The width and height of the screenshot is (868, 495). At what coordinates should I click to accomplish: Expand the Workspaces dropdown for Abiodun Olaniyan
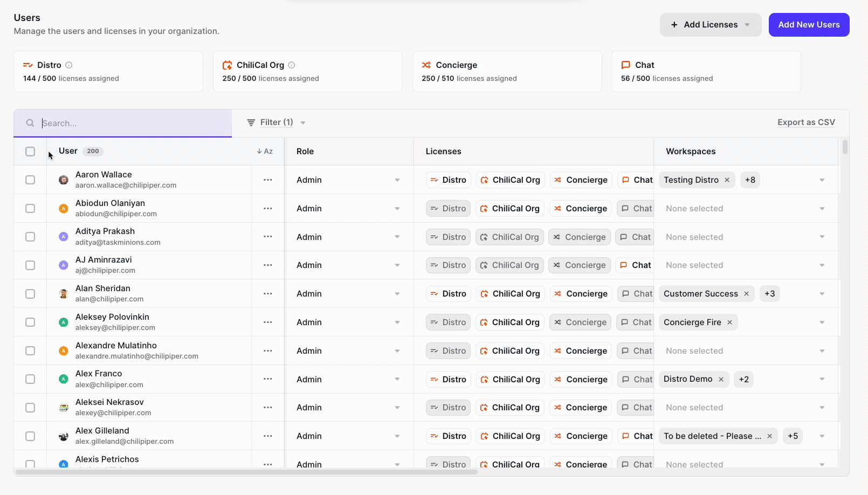822,209
